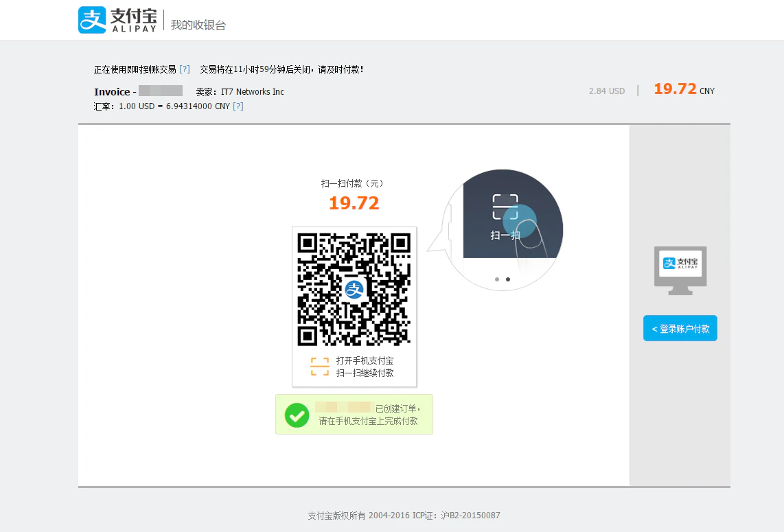
Task: Select the first carousel dot under the phone illustration
Action: click(497, 279)
